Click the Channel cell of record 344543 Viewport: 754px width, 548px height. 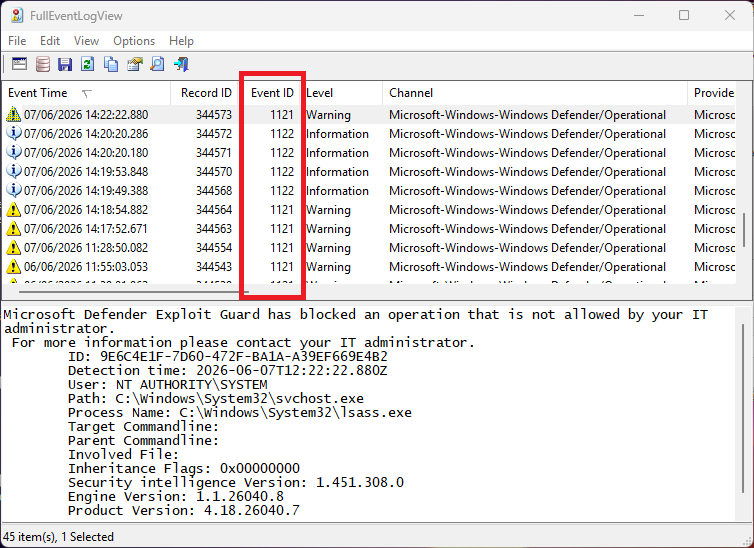coord(528,266)
